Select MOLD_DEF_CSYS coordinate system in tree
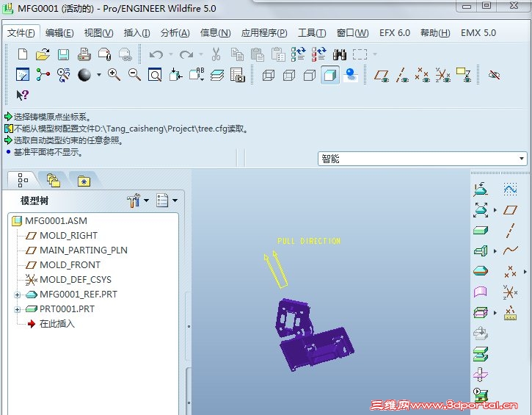The width and height of the screenshot is (532, 415). pos(68,280)
